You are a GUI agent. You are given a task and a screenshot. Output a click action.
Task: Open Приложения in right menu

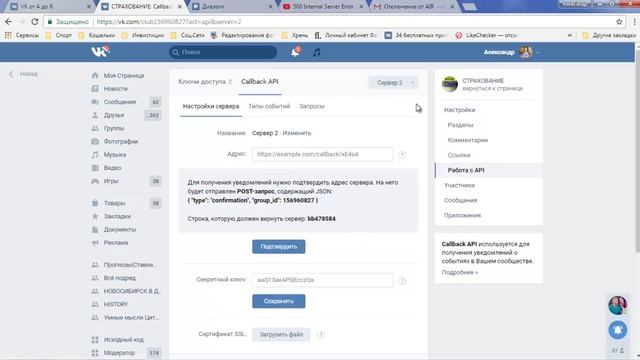[x=462, y=215]
